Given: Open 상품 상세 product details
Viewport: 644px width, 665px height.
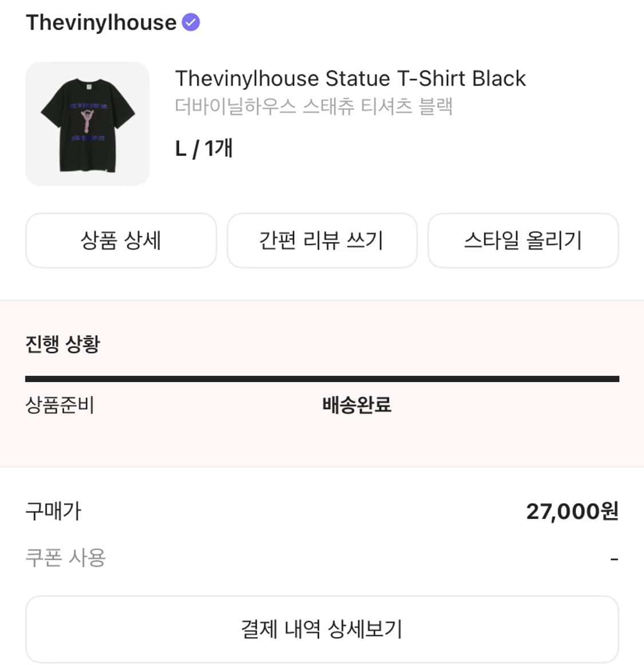Looking at the screenshot, I should [121, 240].
